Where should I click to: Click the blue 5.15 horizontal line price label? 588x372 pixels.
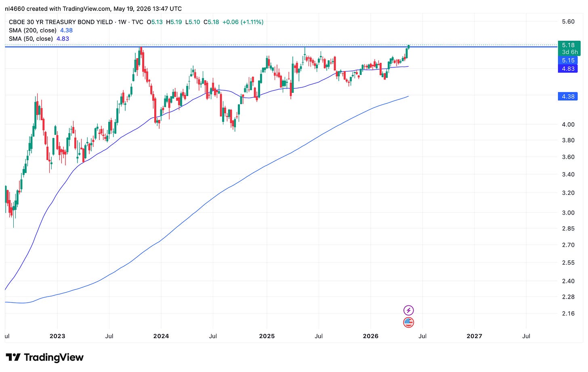[x=568, y=60]
